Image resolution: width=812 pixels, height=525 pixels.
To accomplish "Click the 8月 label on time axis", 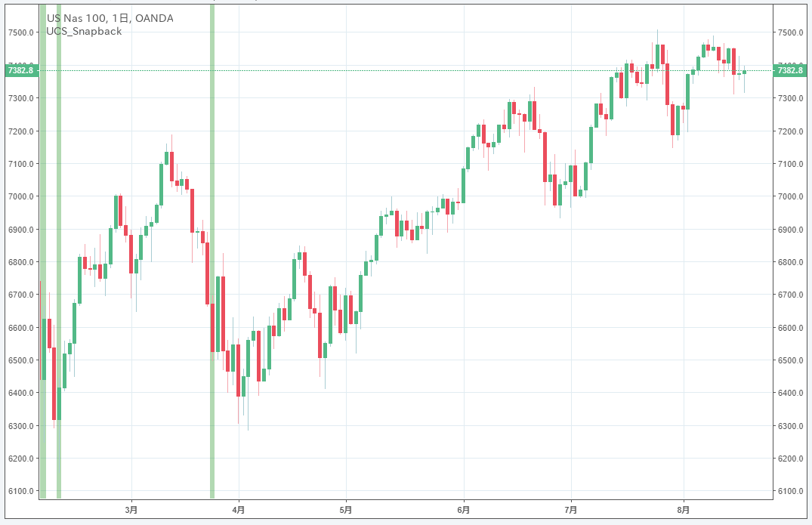I will 683,510.
